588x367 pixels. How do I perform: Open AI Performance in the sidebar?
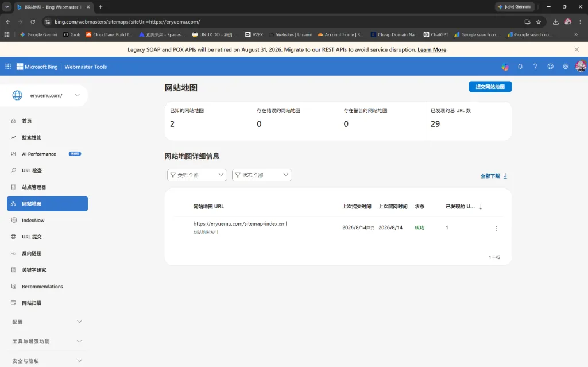(47, 154)
